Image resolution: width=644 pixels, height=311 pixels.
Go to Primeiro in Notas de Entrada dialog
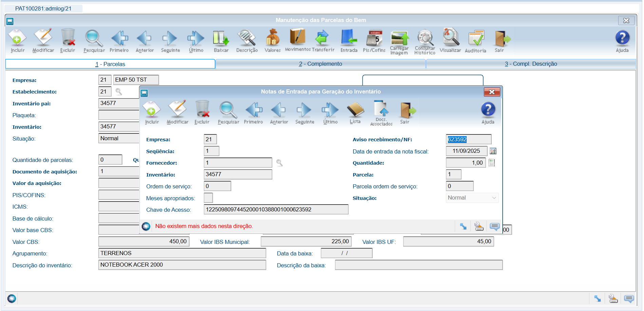(254, 112)
